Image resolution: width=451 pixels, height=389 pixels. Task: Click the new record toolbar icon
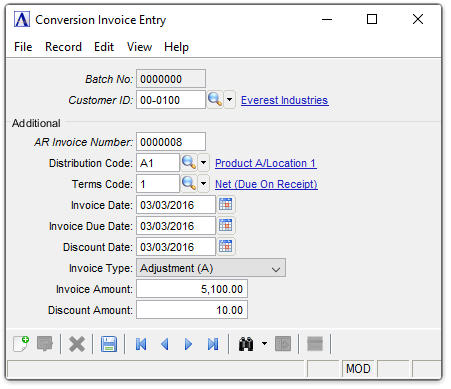pos(21,344)
